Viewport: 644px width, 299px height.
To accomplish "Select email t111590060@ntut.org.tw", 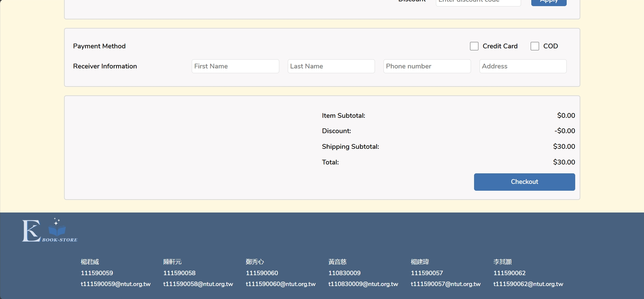I will tap(281, 284).
